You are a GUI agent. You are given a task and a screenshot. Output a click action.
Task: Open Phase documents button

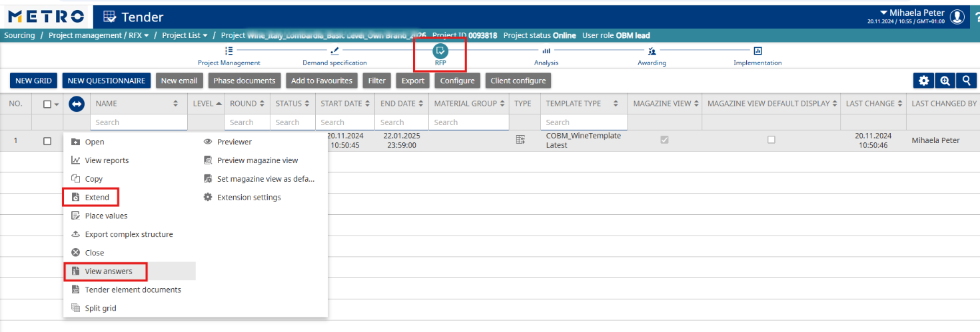(x=245, y=81)
